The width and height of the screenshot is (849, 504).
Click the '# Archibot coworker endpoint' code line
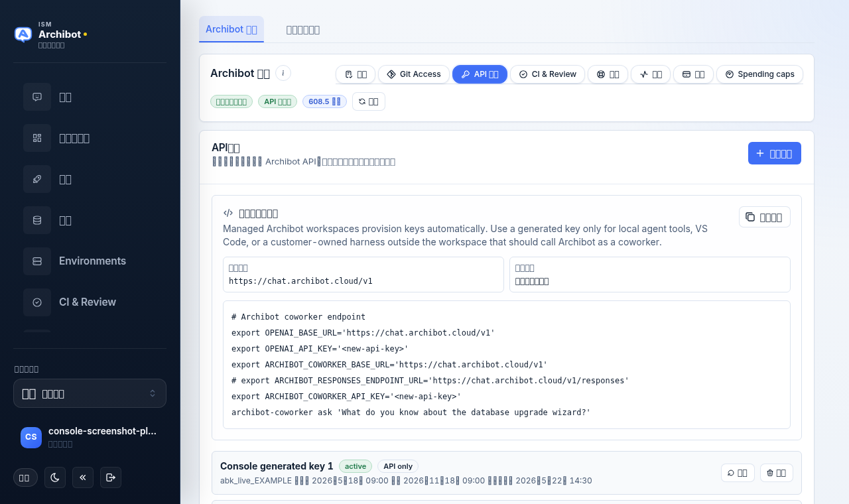(x=298, y=317)
